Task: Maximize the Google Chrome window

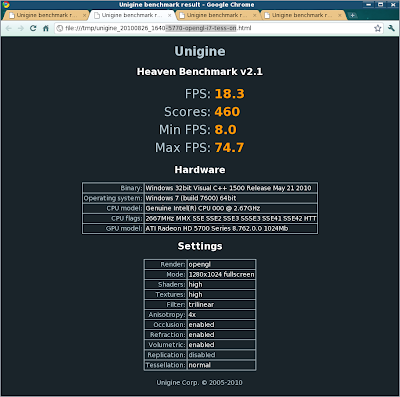Action: 380,5
